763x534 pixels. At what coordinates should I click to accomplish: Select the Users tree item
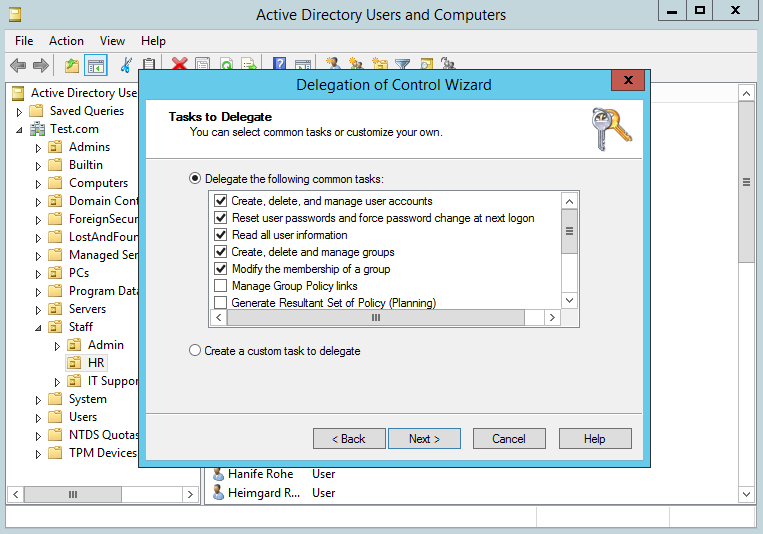tap(83, 417)
